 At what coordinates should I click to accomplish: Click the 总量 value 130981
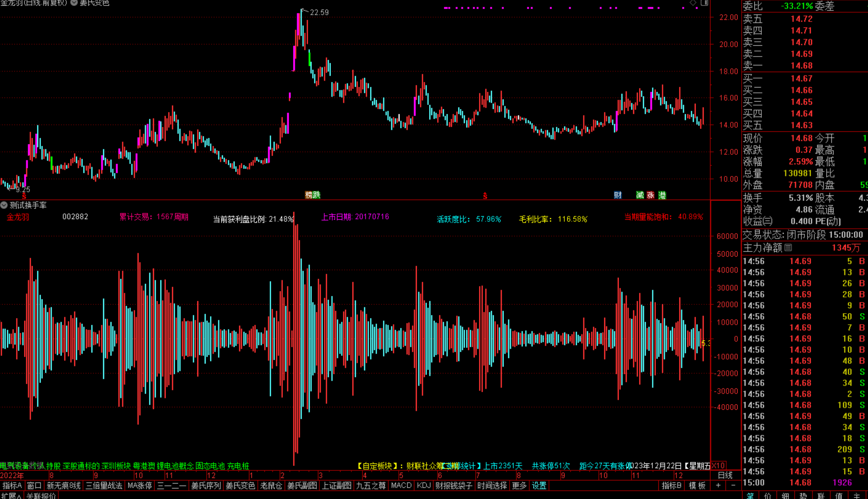[x=798, y=173]
